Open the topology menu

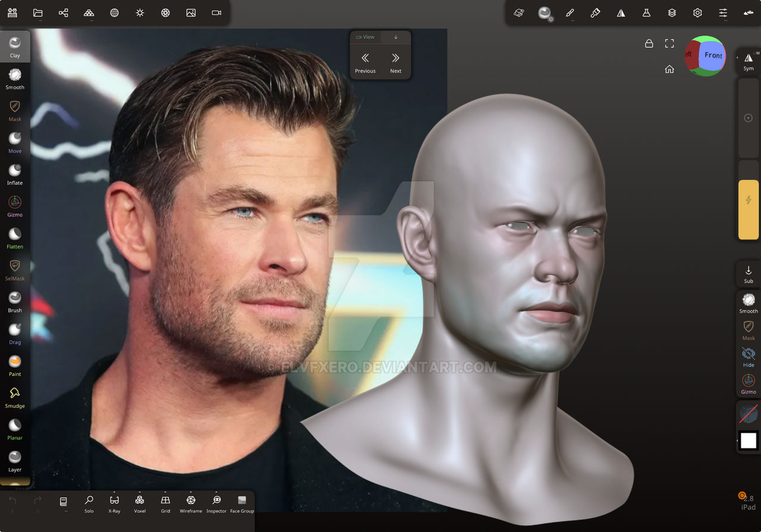[x=89, y=12]
